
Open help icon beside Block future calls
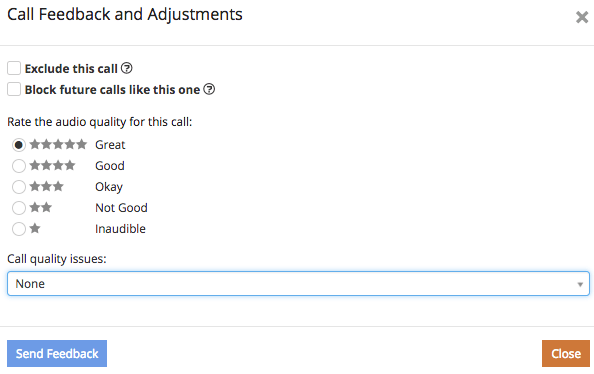209,89
